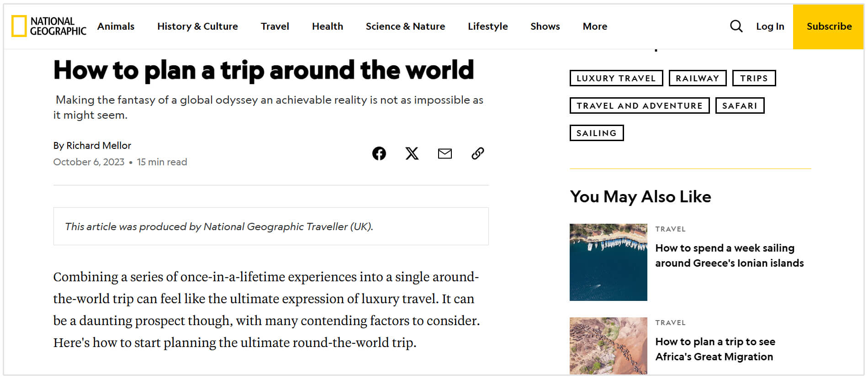This screenshot has height=379, width=868.
Task: Click the SAFARI topic tag
Action: 740,105
